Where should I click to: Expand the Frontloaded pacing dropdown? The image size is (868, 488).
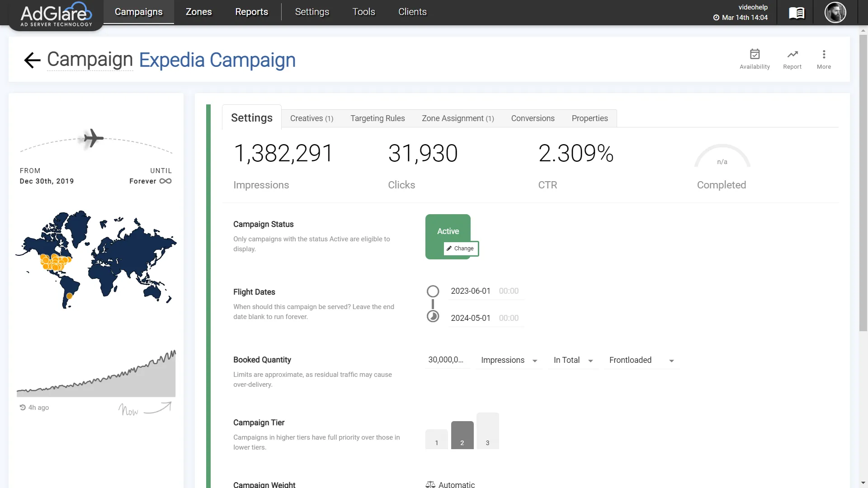641,360
